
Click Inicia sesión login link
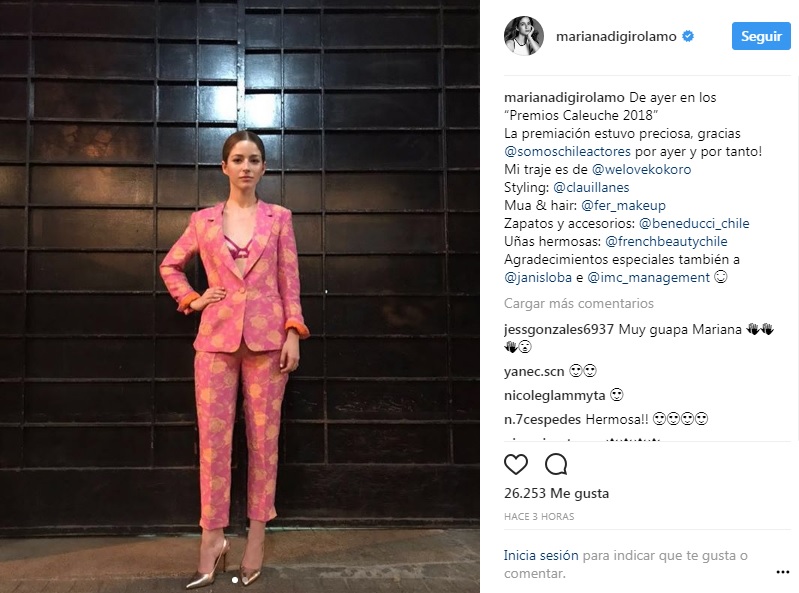tap(541, 555)
